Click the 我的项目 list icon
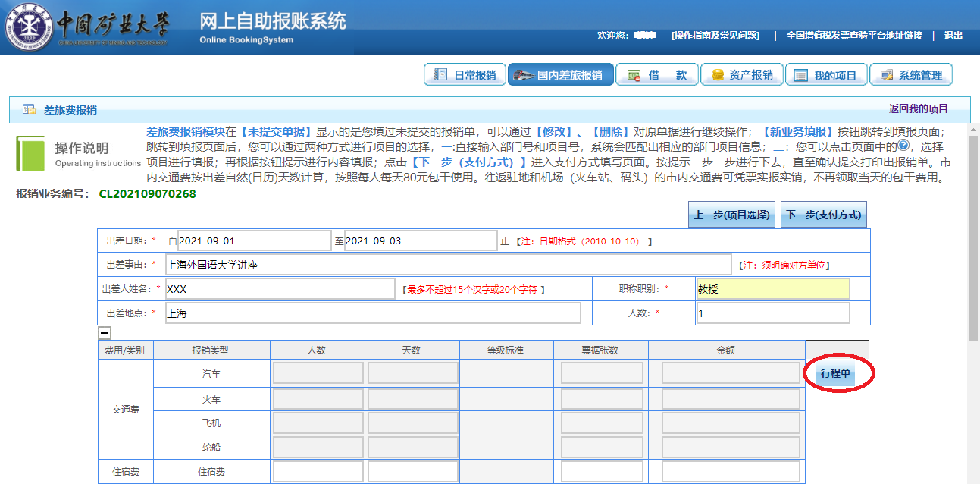980x484 pixels. click(x=801, y=75)
